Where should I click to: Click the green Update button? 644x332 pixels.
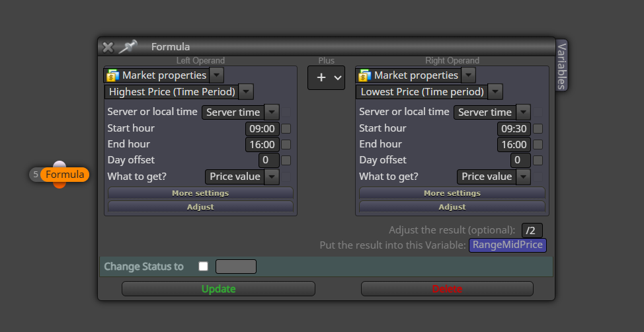(218, 288)
